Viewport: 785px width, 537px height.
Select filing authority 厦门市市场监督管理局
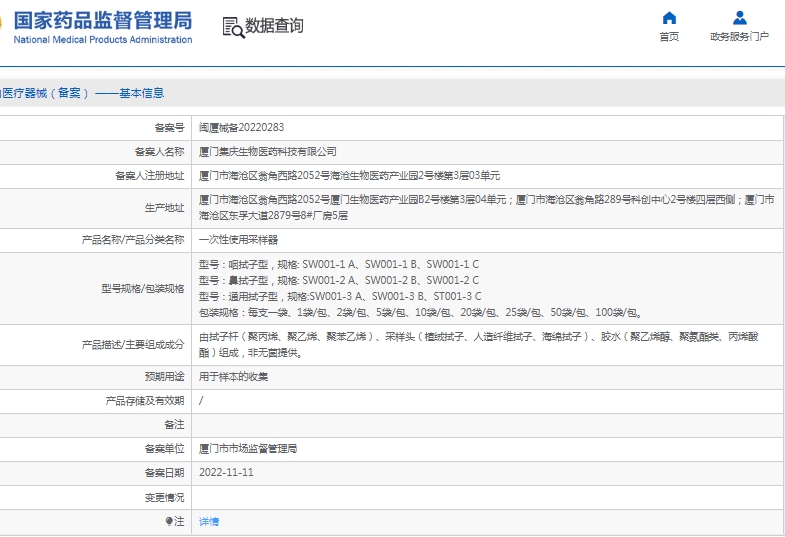[248, 448]
